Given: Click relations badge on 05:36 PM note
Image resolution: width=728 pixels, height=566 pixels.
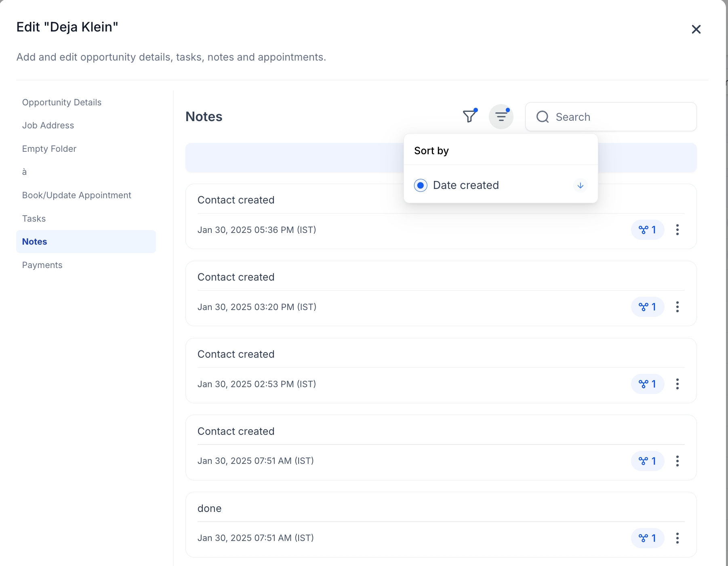Looking at the screenshot, I should click(x=647, y=230).
